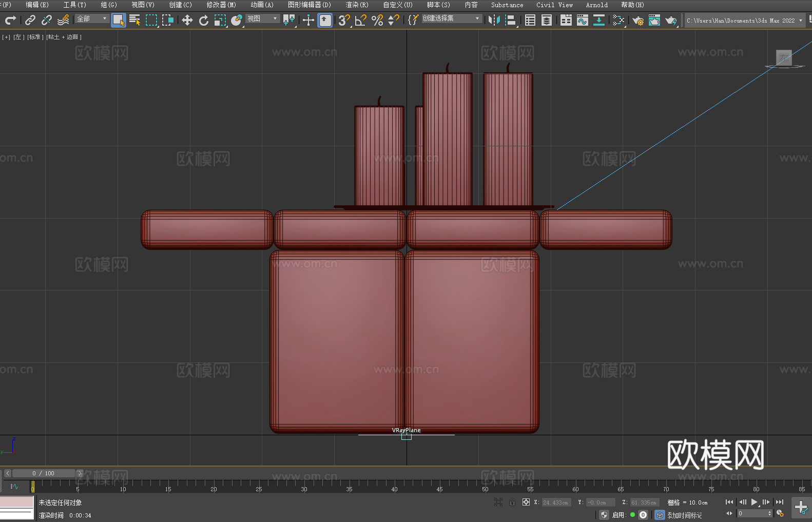Viewport: 812px width, 522px height.
Task: Click the time slider 0 / 100 handle
Action: click(x=44, y=473)
